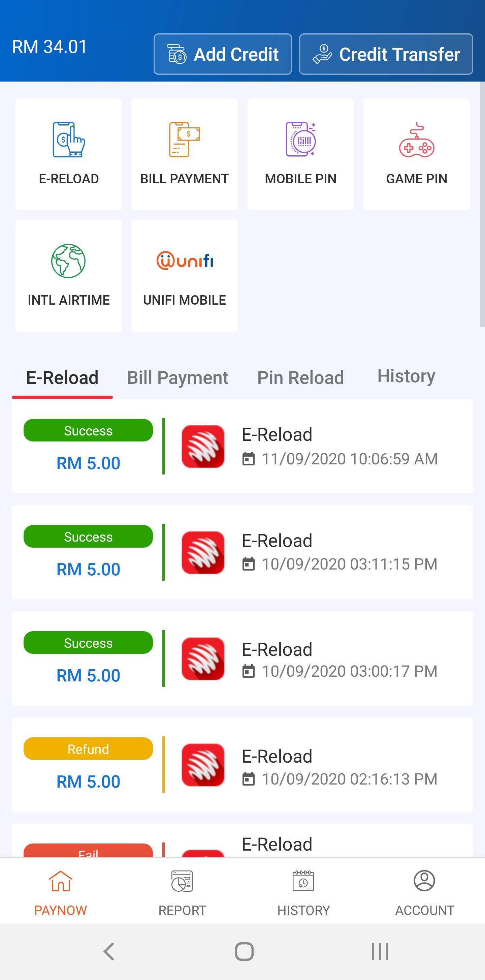
Task: Select the GAME PIN controller icon
Action: point(417,140)
